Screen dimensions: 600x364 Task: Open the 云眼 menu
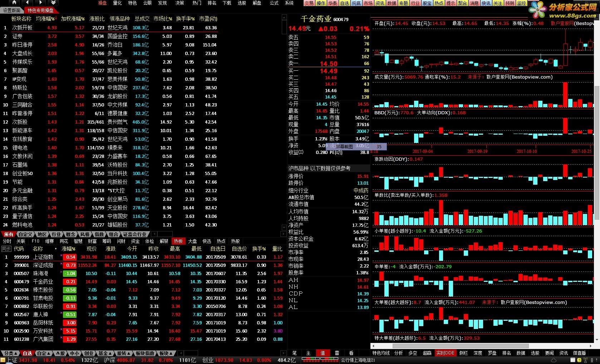tap(148, 3)
